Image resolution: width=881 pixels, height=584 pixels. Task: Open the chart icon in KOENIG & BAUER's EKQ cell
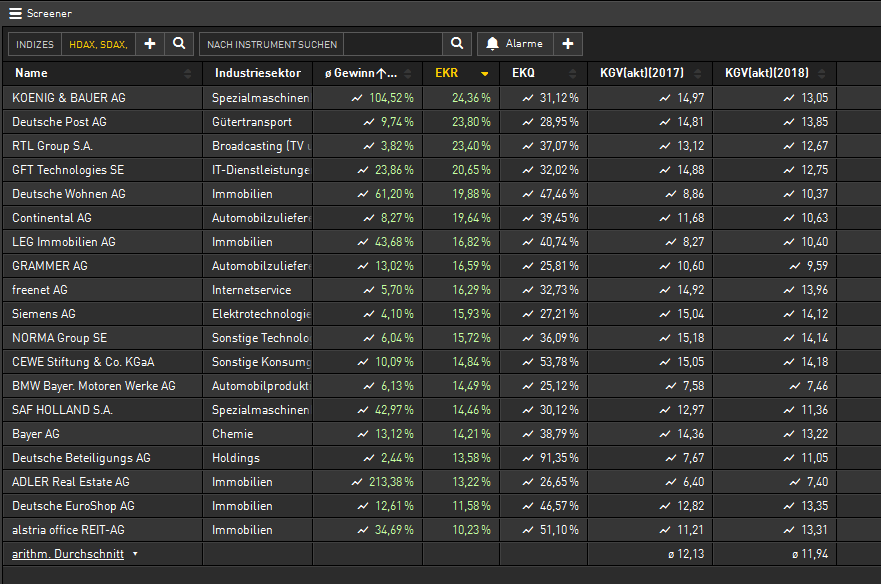point(528,98)
